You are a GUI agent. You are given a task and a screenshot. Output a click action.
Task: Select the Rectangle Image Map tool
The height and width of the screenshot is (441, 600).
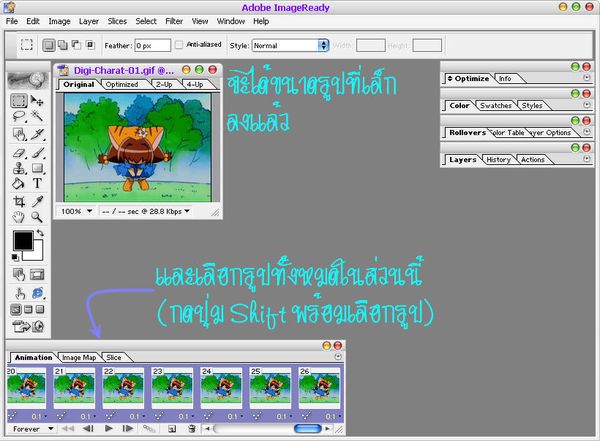click(x=19, y=134)
